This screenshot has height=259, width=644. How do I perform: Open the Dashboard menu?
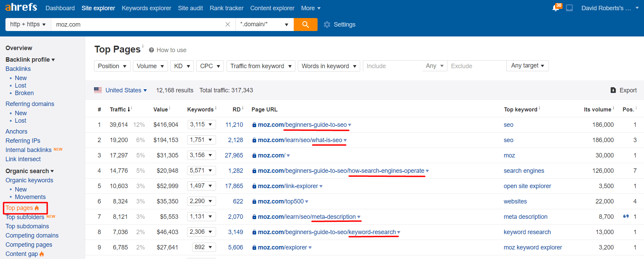[x=60, y=8]
